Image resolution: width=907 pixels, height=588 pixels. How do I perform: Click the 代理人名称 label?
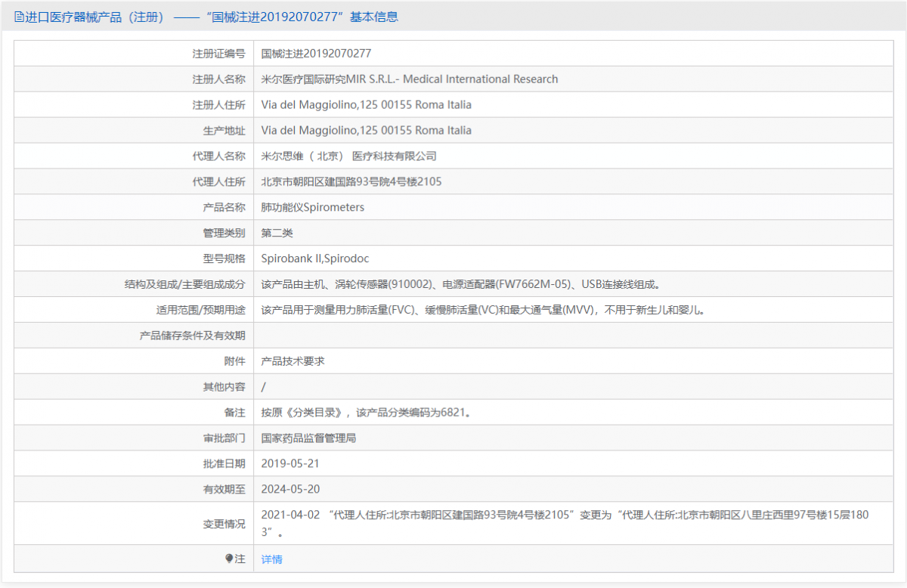(x=219, y=156)
